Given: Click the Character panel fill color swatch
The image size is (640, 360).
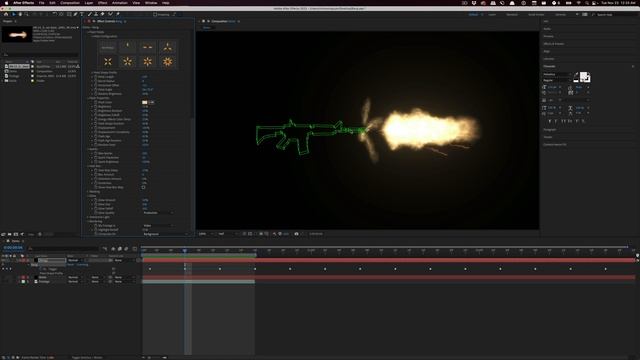Looking at the screenshot, I should pyautogui.click(x=584, y=76).
